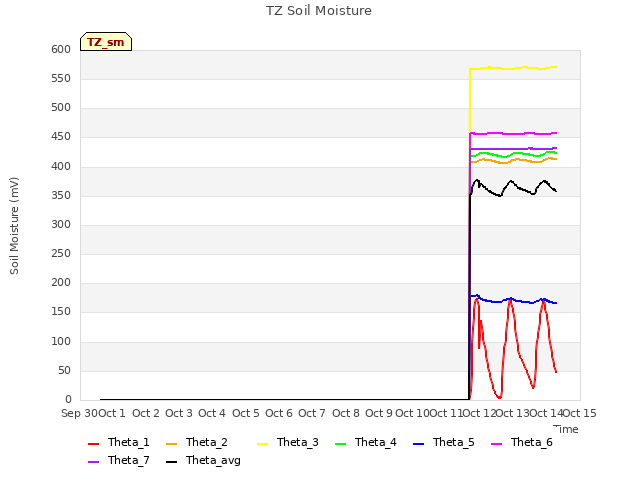Image resolution: width=640 pixels, height=480 pixels.
Task: Click the Soil Moisture (mV) axis label
Action: coord(14,226)
